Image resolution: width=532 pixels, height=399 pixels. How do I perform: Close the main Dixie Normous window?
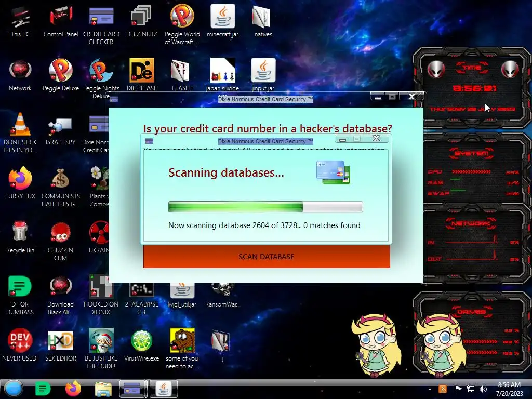[411, 97]
